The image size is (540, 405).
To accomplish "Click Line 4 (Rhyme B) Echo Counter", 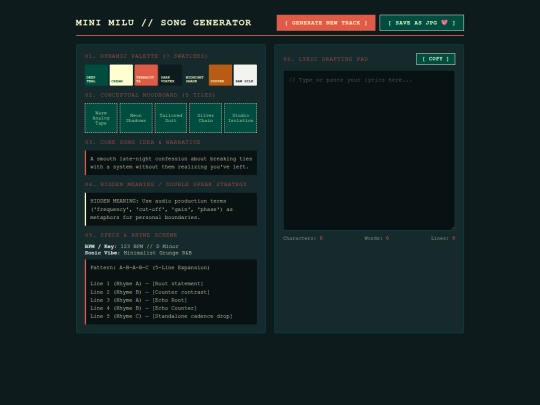I will pos(143,308).
